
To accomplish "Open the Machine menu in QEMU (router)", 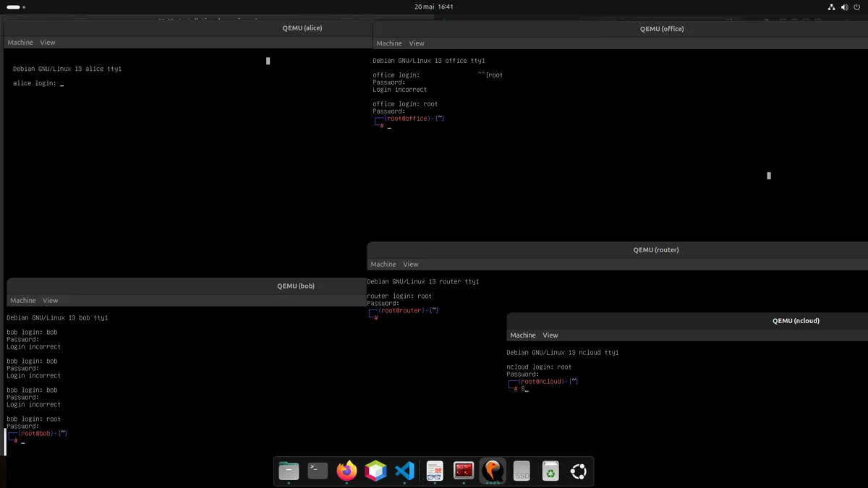I will (383, 265).
